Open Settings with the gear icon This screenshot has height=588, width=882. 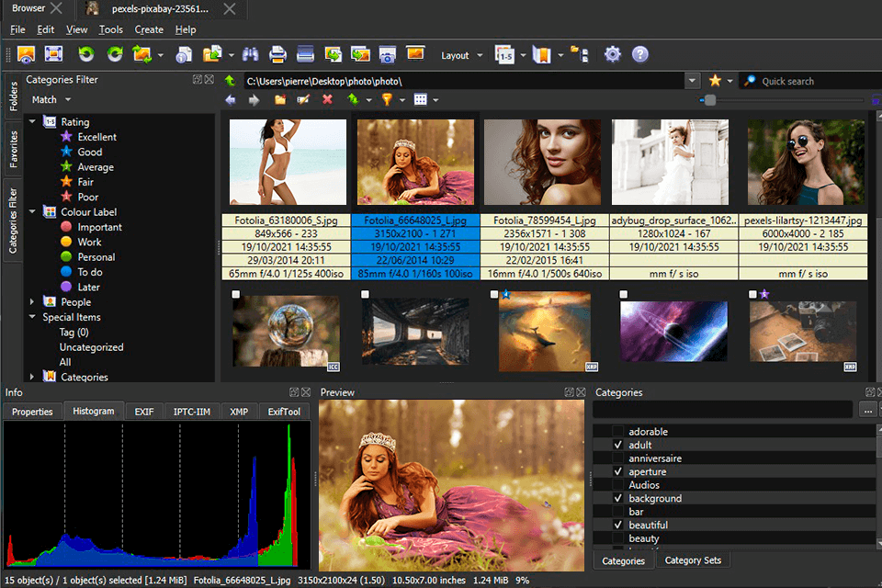[613, 55]
